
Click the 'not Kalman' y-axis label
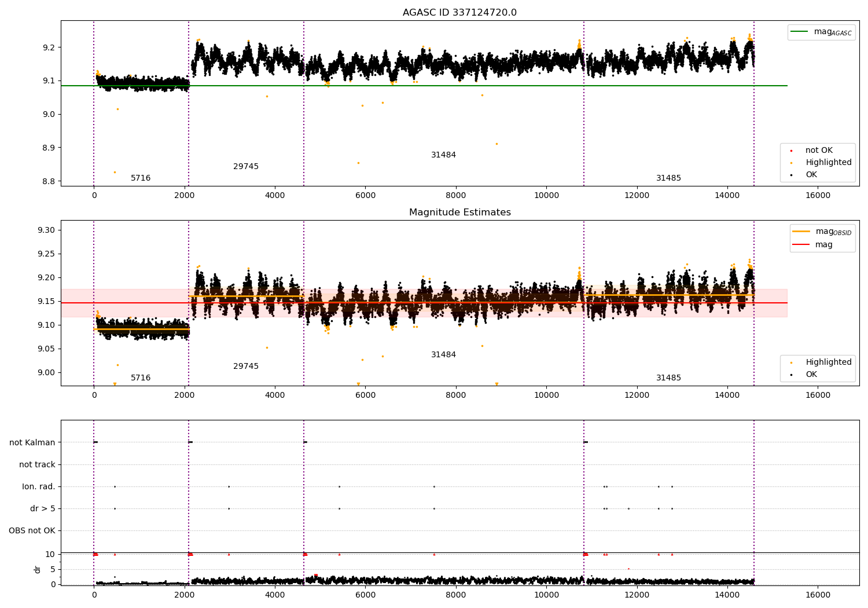[32, 442]
